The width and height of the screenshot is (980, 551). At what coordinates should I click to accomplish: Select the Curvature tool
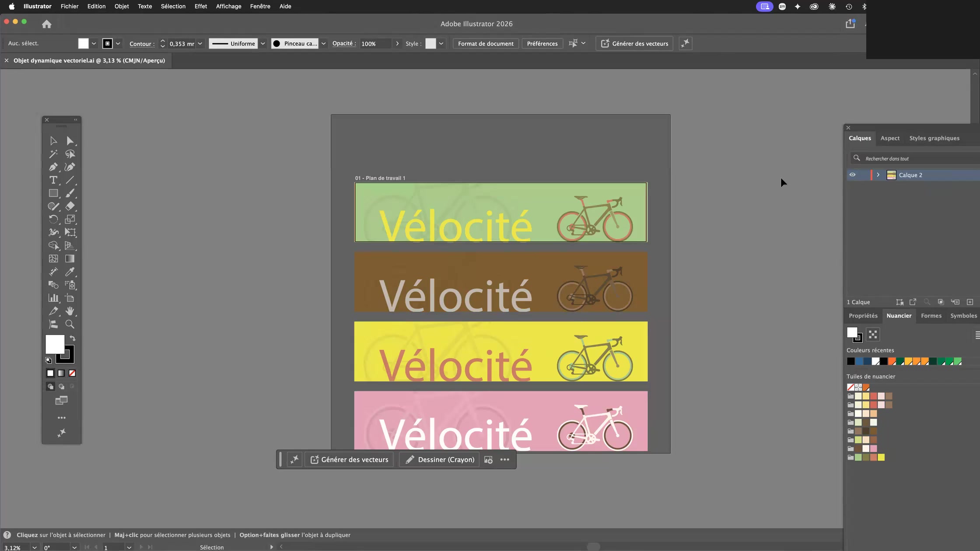(70, 167)
